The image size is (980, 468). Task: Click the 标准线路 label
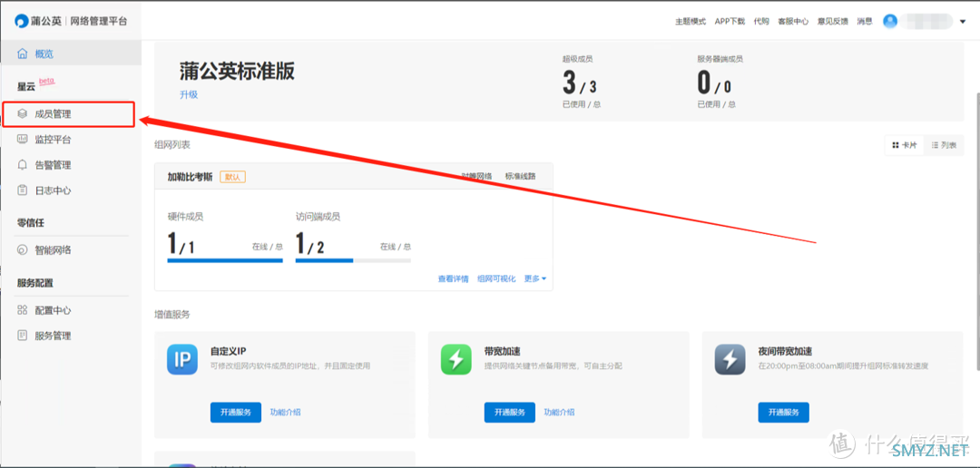(x=521, y=176)
